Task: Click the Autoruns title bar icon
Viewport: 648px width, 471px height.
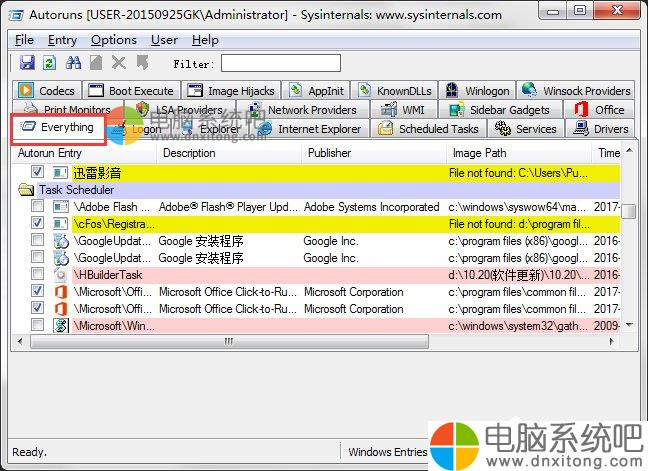Action: (x=17, y=15)
